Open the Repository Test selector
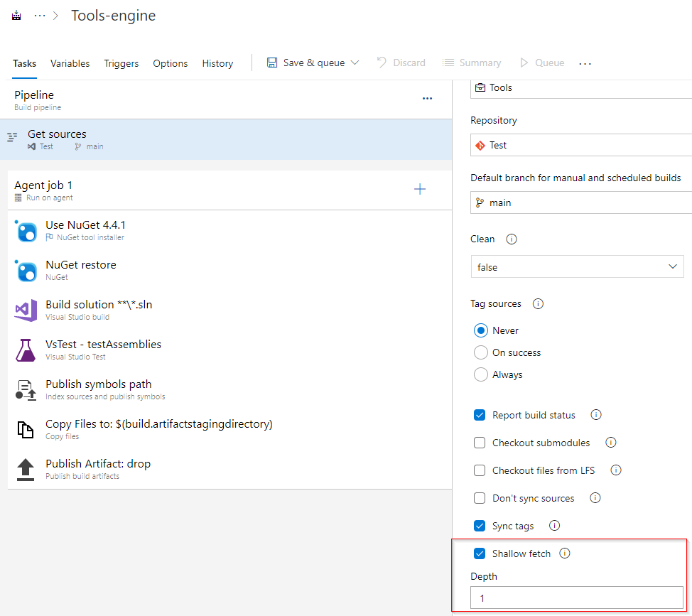692x616 pixels. (580, 145)
